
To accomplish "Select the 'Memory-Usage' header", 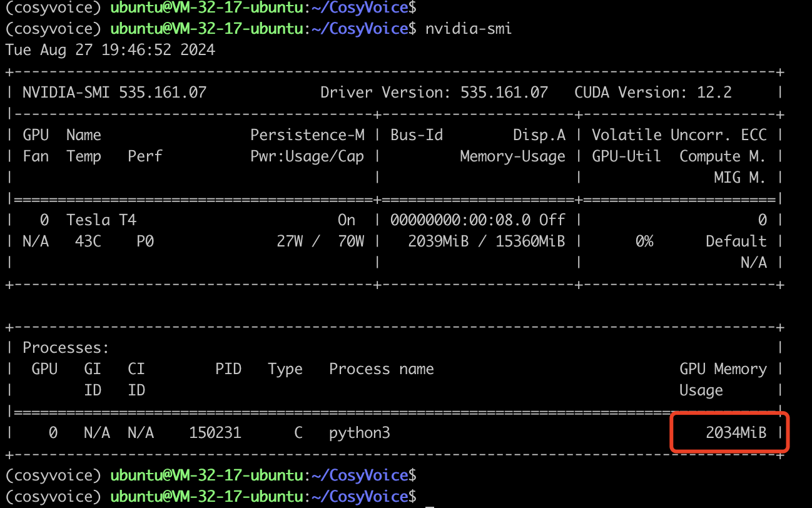I will (x=512, y=156).
